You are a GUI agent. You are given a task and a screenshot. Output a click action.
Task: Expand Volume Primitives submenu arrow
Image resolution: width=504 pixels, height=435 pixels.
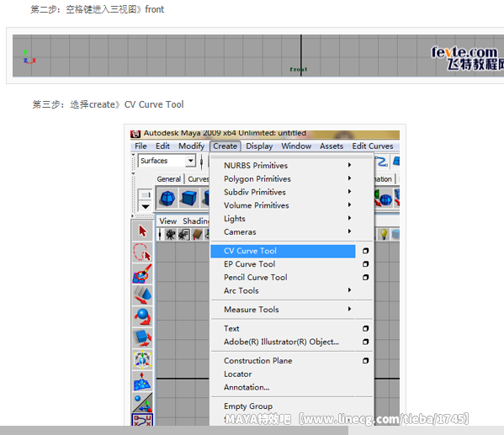tap(350, 204)
